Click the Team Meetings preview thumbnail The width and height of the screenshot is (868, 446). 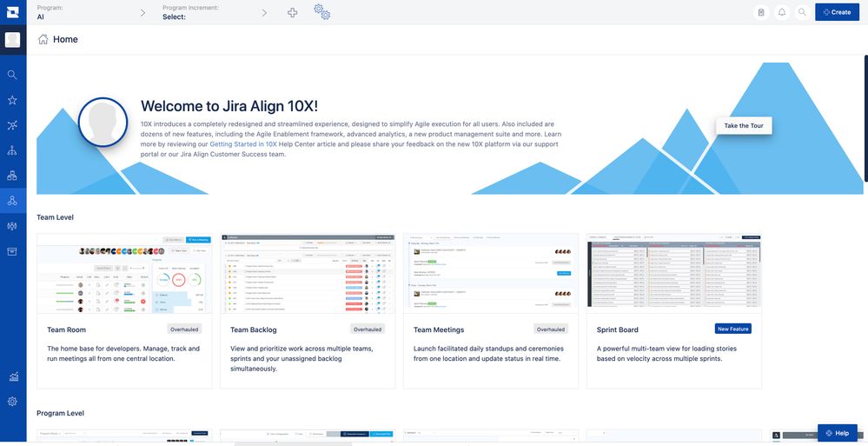pos(491,274)
